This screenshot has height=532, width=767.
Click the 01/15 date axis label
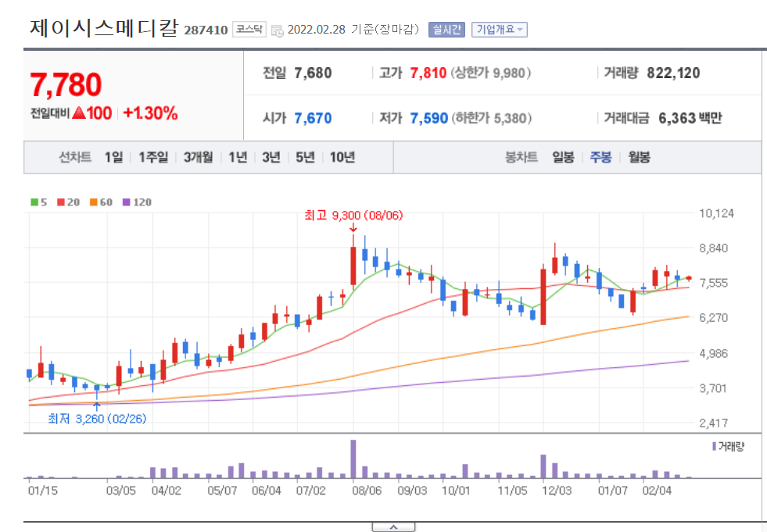click(42, 491)
